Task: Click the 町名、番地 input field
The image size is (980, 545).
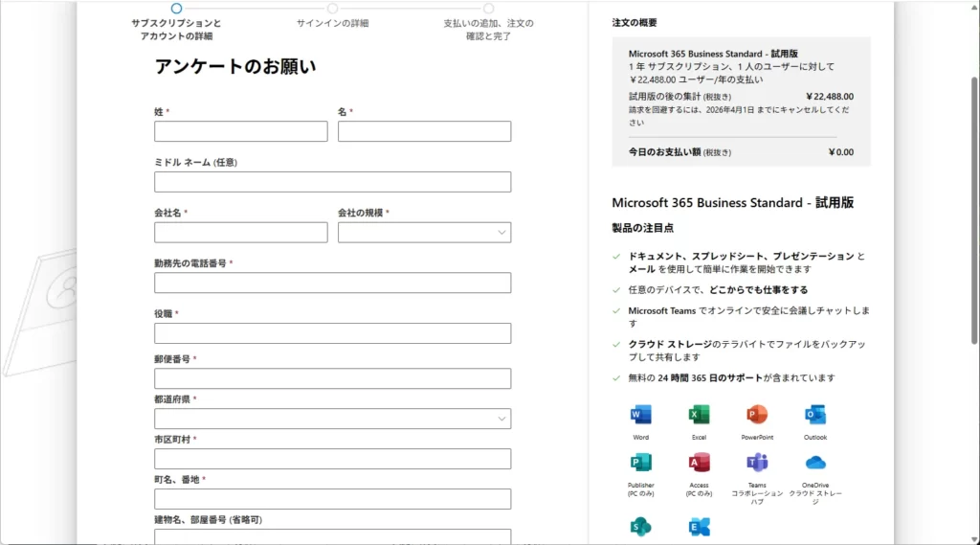Action: click(332, 499)
